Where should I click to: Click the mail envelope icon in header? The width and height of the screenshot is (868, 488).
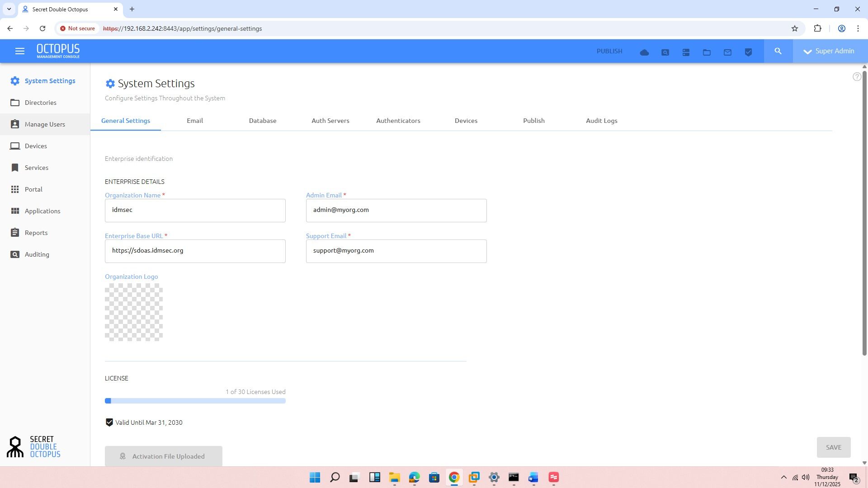[727, 52]
